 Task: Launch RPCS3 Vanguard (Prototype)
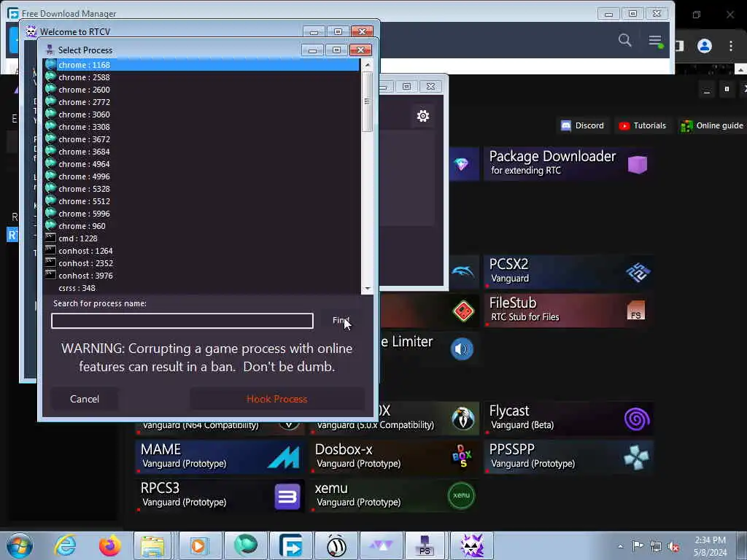point(220,496)
